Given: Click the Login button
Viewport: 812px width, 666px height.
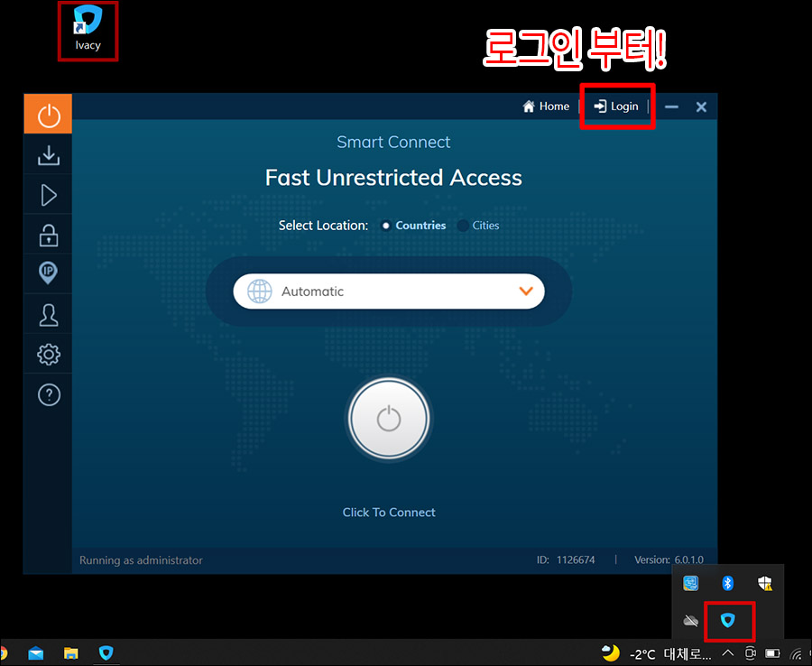Looking at the screenshot, I should 616,106.
